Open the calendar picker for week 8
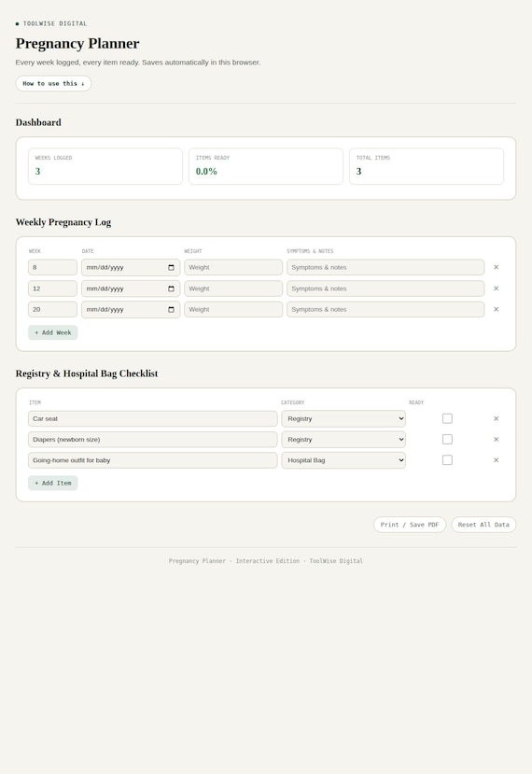Viewport: 532px width, 774px height. [x=171, y=268]
